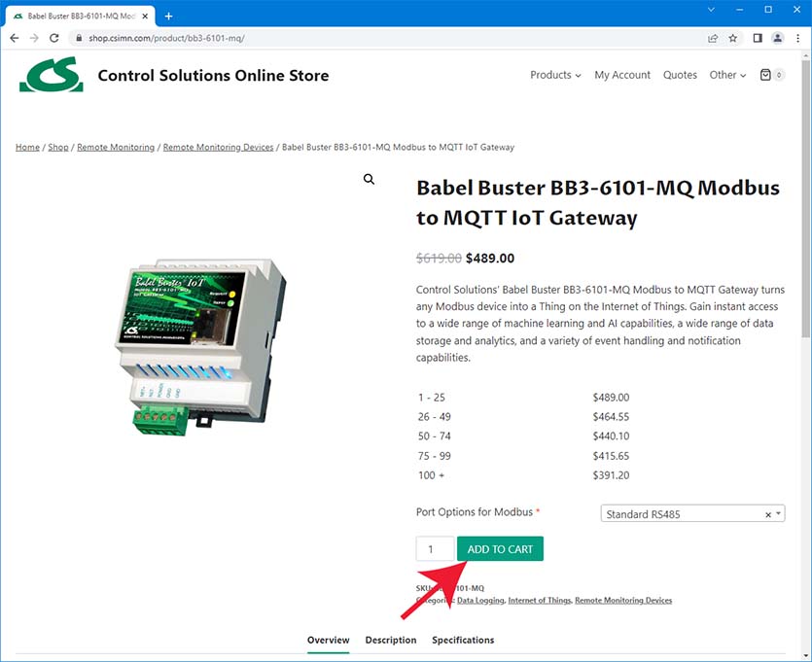Expand the Products menu
This screenshot has height=662, width=812.
click(555, 75)
